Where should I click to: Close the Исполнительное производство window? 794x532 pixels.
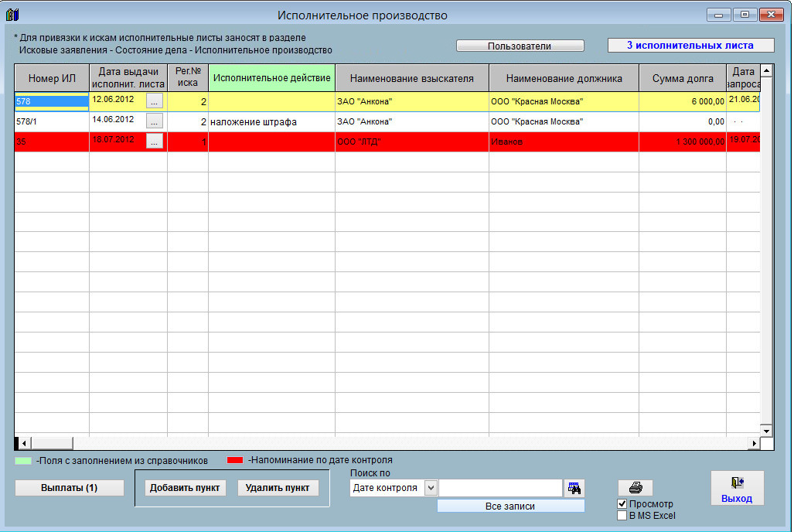(x=772, y=15)
